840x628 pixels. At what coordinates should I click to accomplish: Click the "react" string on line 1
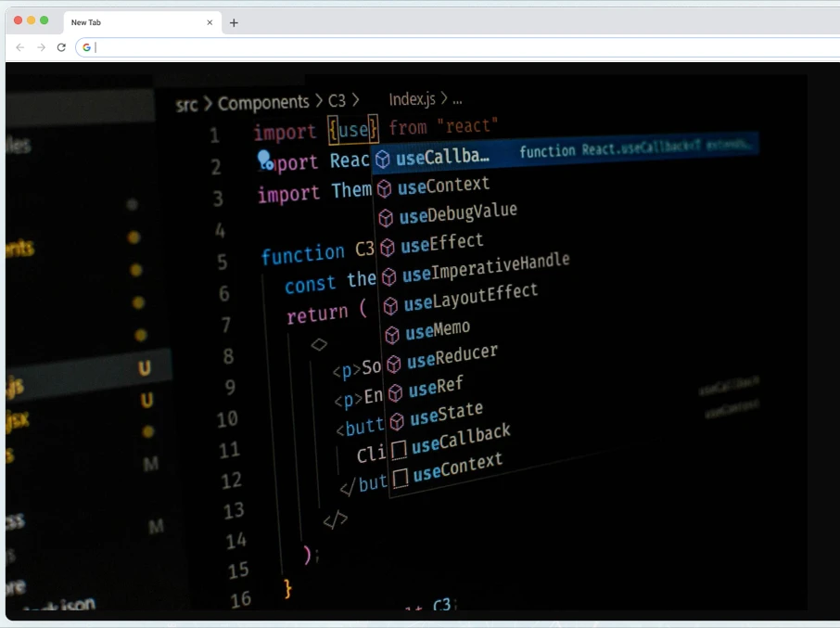click(467, 126)
